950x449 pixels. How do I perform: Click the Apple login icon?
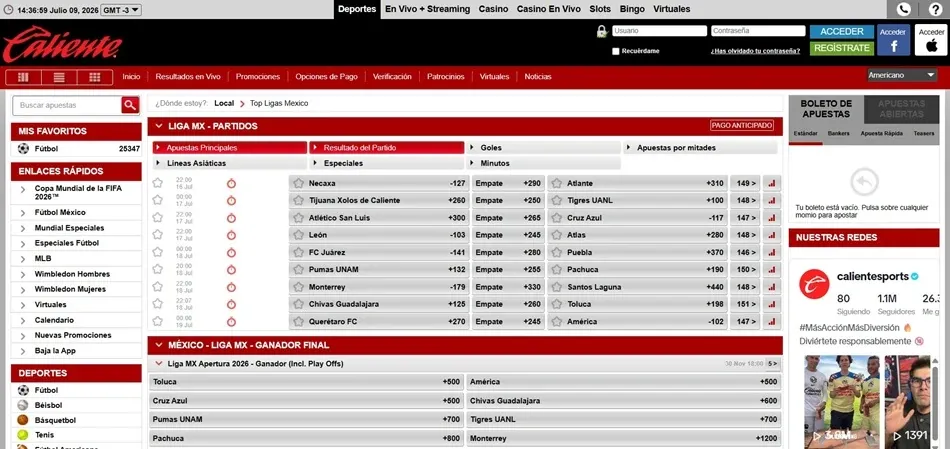(x=931, y=40)
